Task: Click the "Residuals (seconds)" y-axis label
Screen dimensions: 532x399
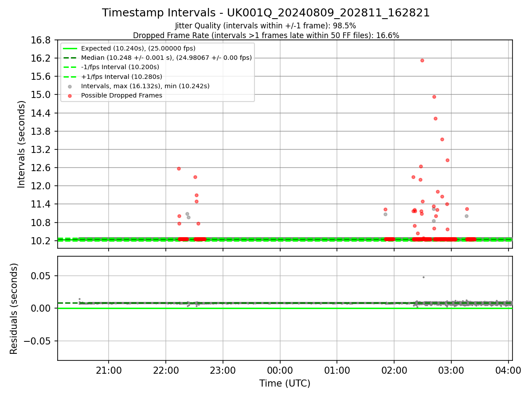Action: click(14, 309)
